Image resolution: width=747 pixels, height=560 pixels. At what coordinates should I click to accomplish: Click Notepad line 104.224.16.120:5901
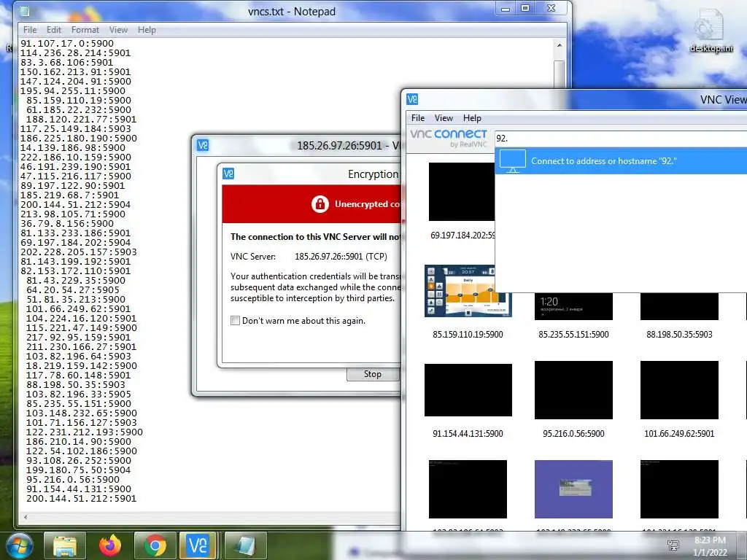81,318
